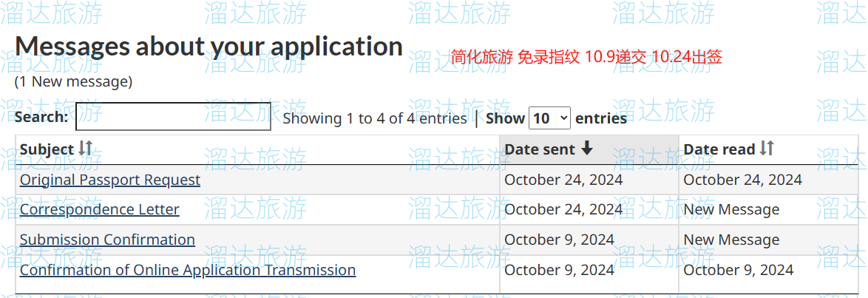Open Confirmation of Online Application Transmission

pos(188,270)
